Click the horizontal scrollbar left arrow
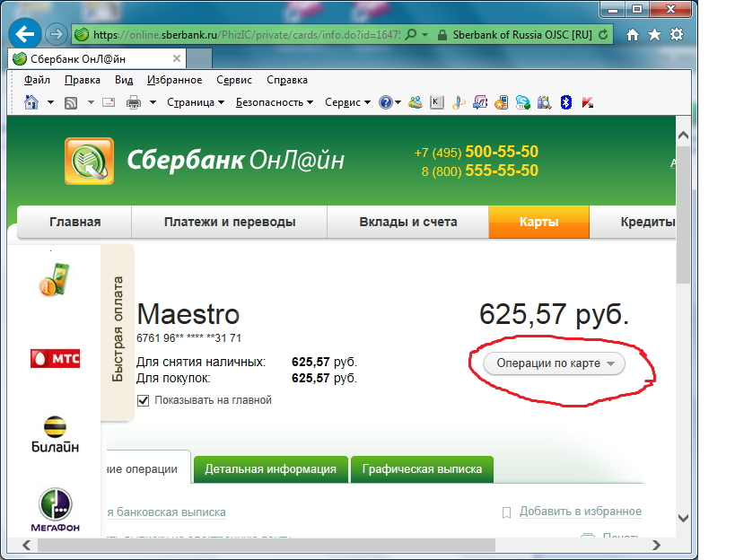The image size is (735, 560). point(27,545)
